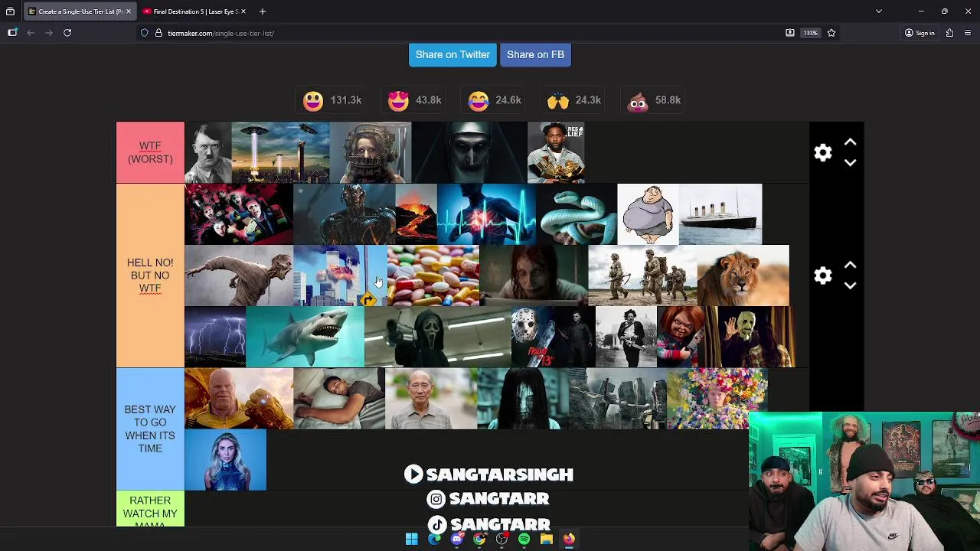The height and width of the screenshot is (551, 980).
Task: Open a new browser tab with plus
Action: click(262, 11)
